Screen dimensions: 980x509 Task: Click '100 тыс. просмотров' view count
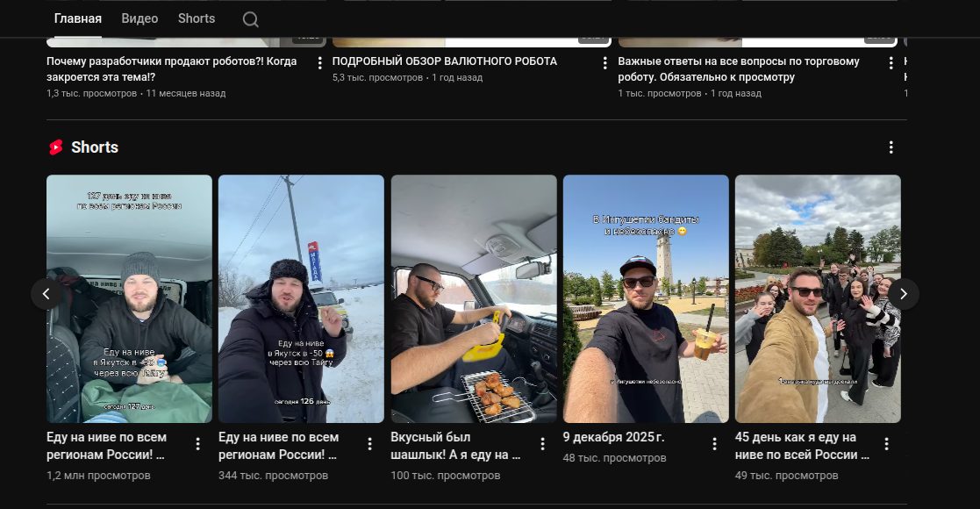pos(445,476)
